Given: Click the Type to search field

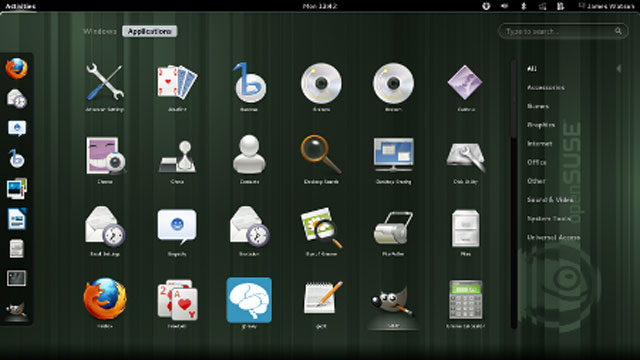Looking at the screenshot, I should (x=563, y=31).
